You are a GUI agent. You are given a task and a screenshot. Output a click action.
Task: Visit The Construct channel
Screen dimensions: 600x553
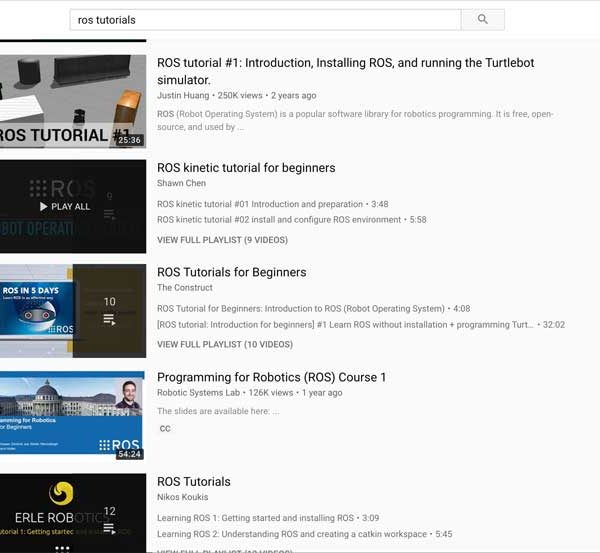coord(185,287)
